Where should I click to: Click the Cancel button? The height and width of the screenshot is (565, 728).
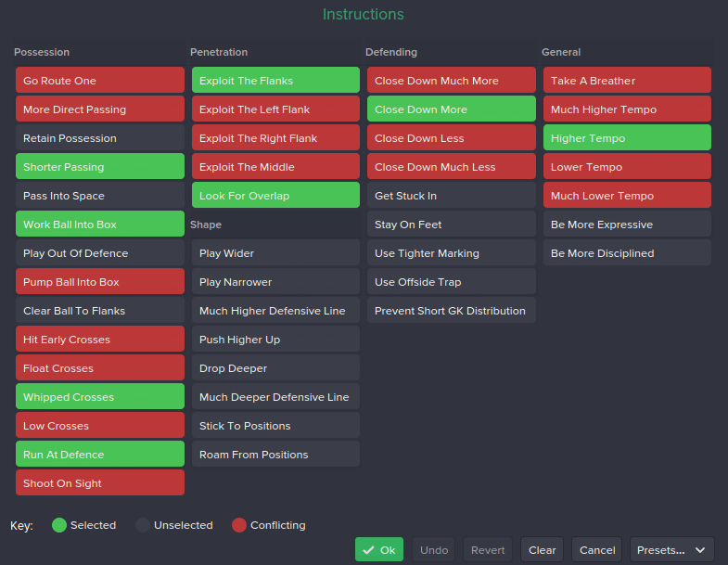click(x=596, y=549)
